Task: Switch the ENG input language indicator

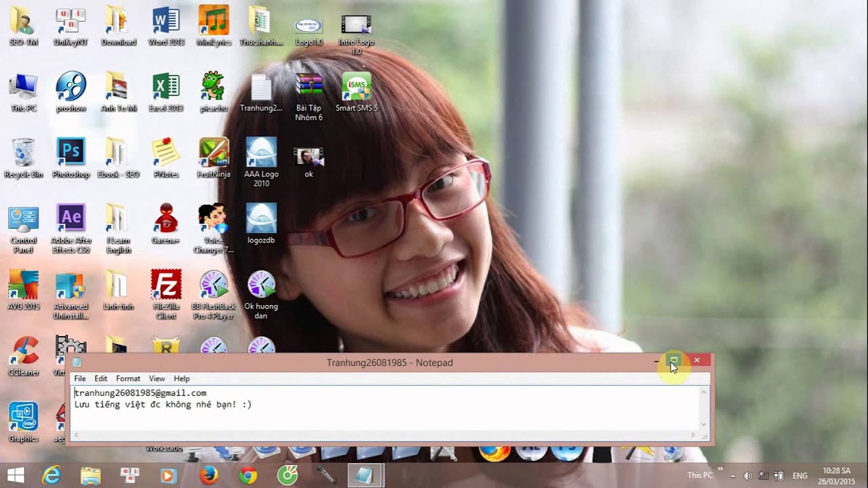Action: 800,476
